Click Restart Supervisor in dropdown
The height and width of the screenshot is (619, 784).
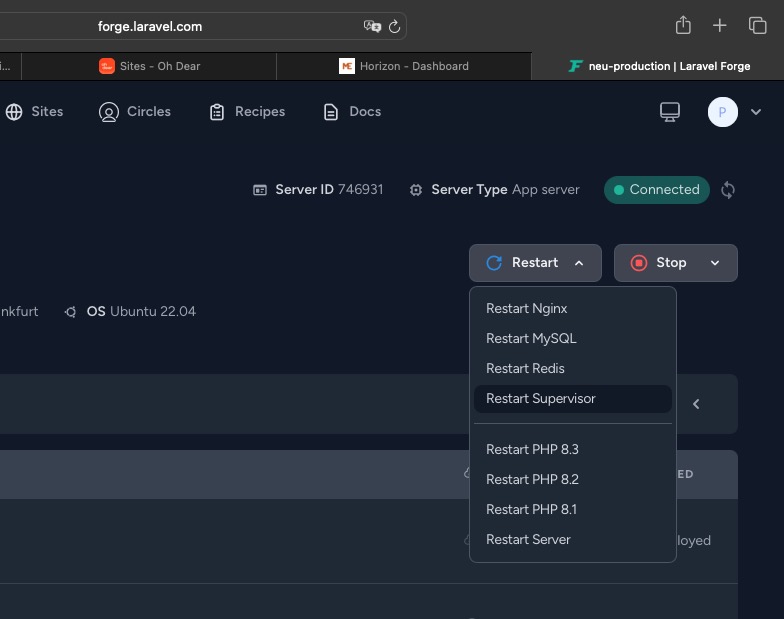tap(540, 399)
